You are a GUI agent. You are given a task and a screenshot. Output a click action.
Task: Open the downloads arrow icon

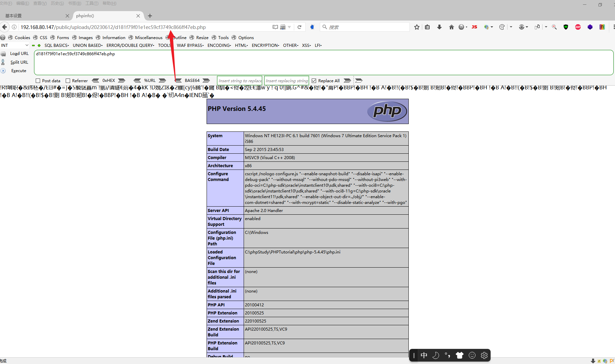(439, 27)
